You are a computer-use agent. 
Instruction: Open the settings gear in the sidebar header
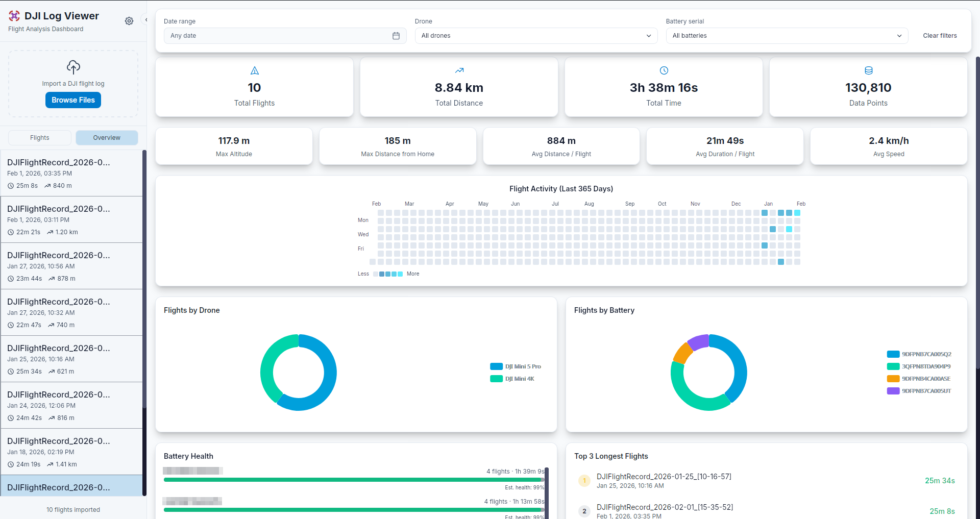tap(129, 21)
